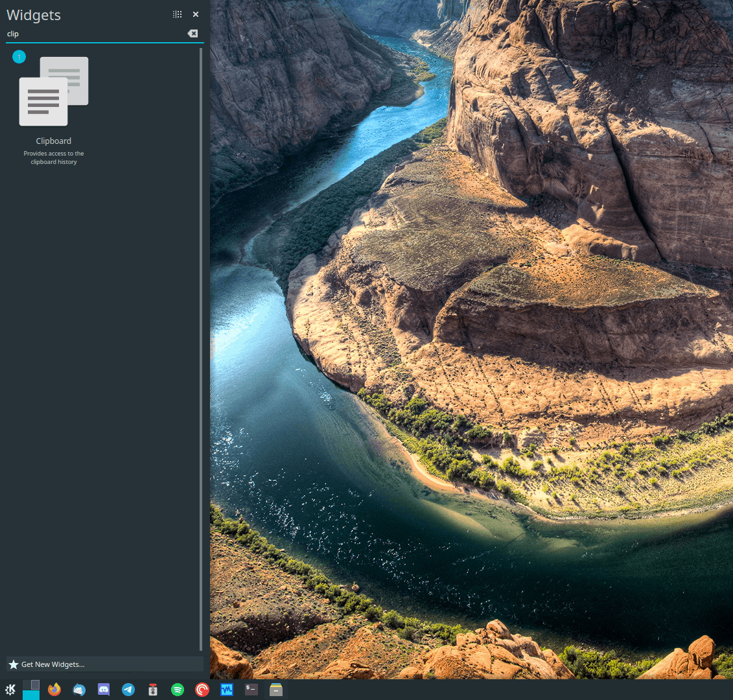Image resolution: width=733 pixels, height=700 pixels.
Task: Clear the search field with backspace icon
Action: (x=192, y=33)
